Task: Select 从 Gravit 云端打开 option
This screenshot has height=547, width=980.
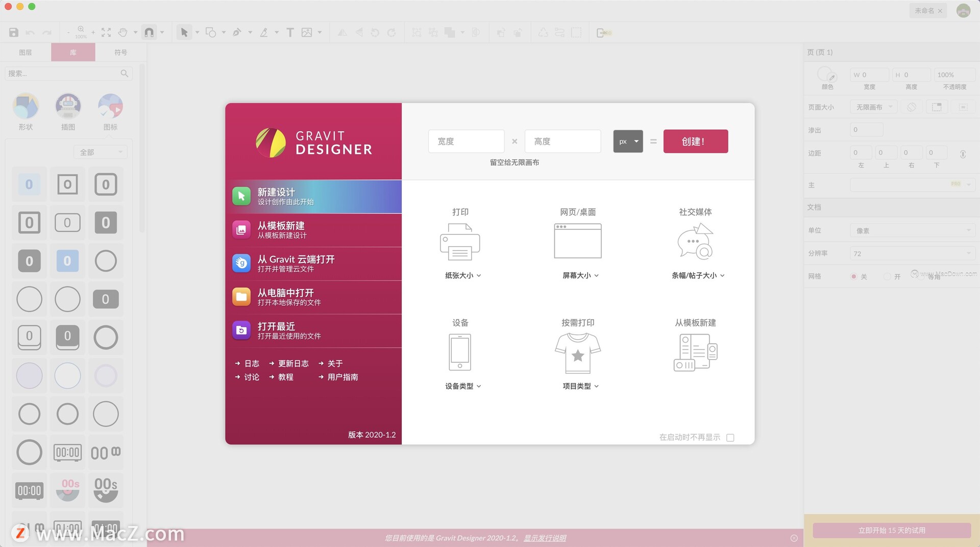Action: pyautogui.click(x=313, y=264)
